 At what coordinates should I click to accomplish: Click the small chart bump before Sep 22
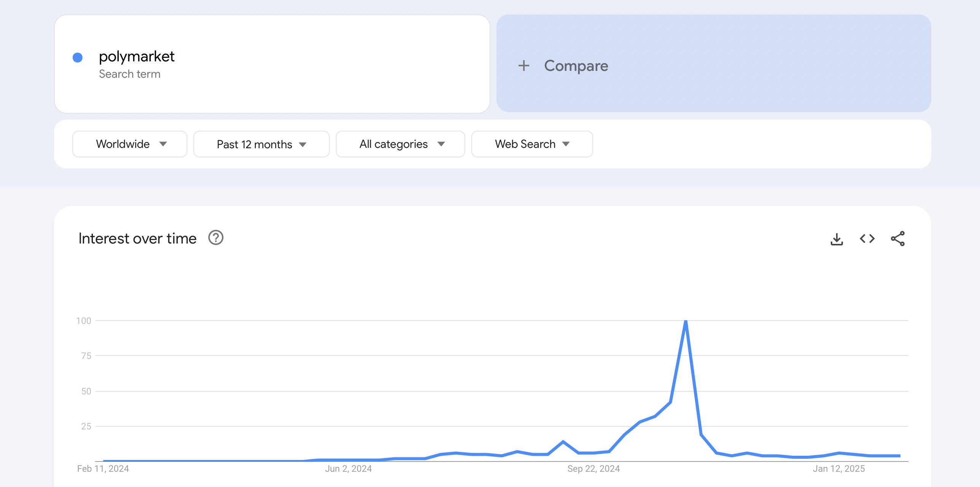(563, 442)
